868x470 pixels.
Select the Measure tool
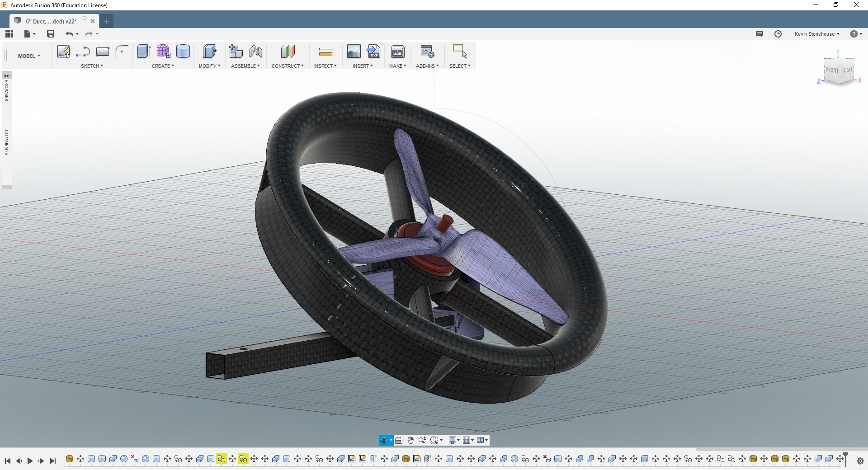pos(325,52)
